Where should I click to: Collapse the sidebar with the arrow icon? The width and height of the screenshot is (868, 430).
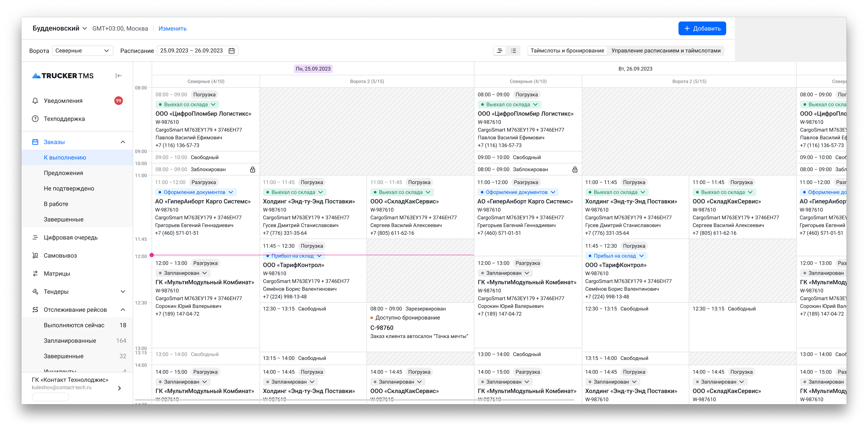pos(118,76)
